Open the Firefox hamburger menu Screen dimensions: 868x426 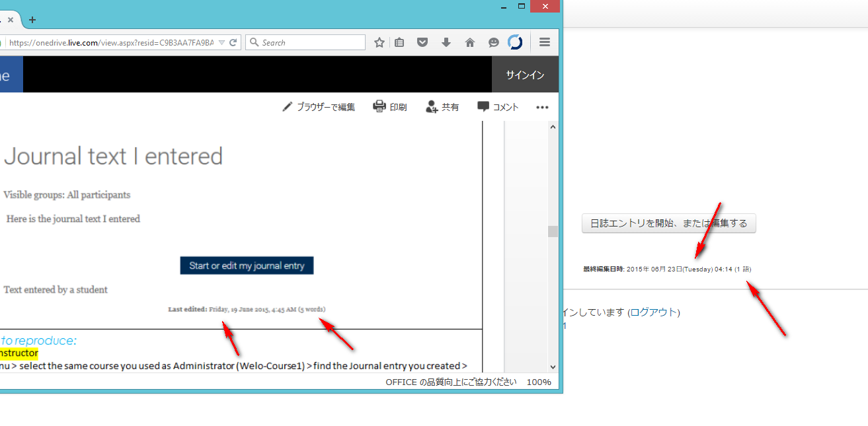tap(545, 42)
